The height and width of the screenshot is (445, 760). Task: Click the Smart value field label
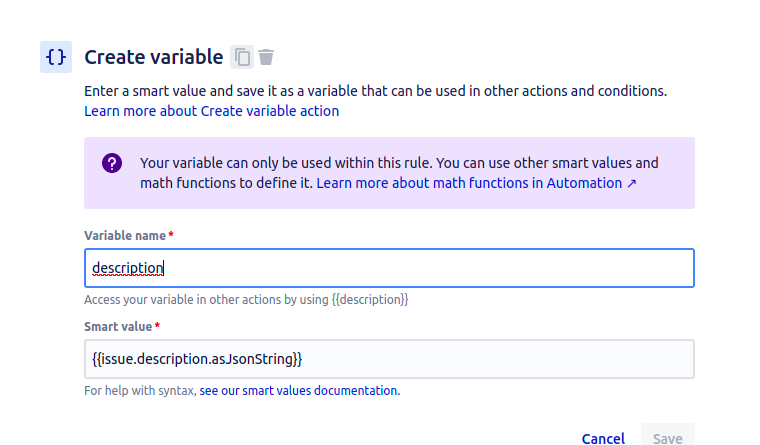click(118, 327)
